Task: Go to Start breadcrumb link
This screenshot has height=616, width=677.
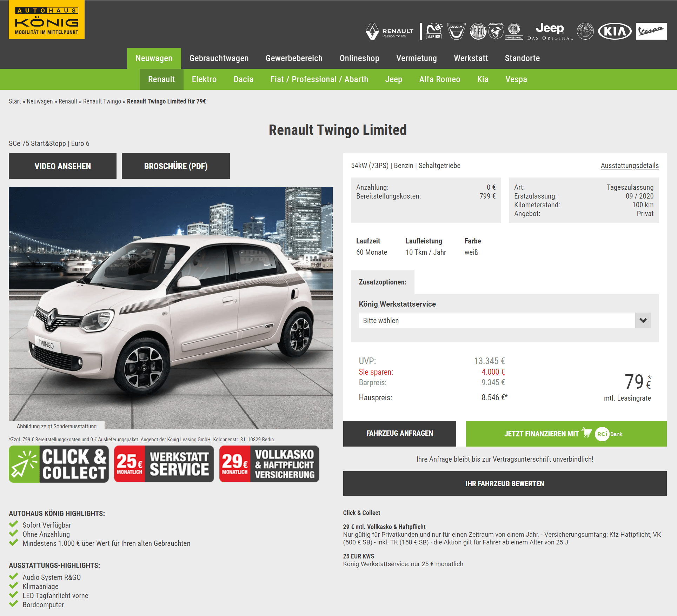Action: tap(15, 101)
